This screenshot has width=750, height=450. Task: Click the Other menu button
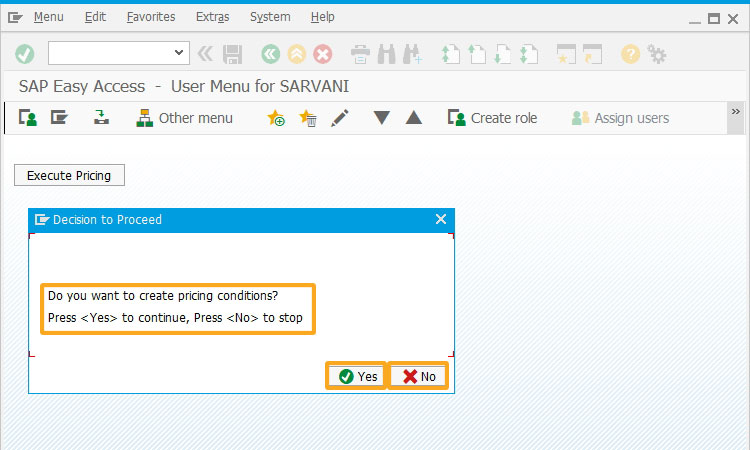[x=185, y=118]
